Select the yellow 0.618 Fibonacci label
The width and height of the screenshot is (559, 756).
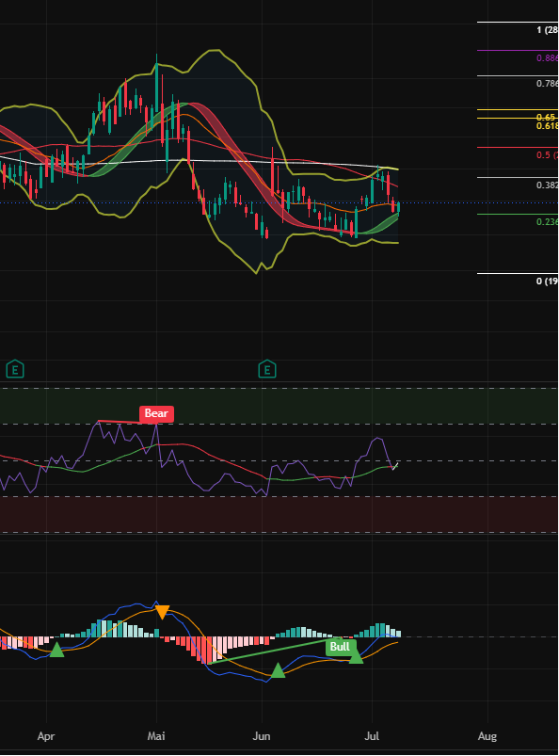[548, 126]
